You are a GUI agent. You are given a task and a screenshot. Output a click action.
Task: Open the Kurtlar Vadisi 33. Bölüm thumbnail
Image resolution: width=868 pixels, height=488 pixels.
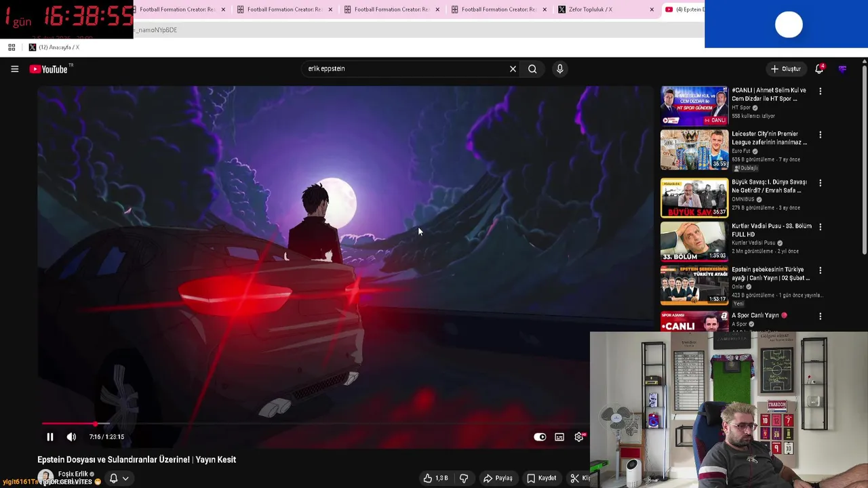click(694, 242)
